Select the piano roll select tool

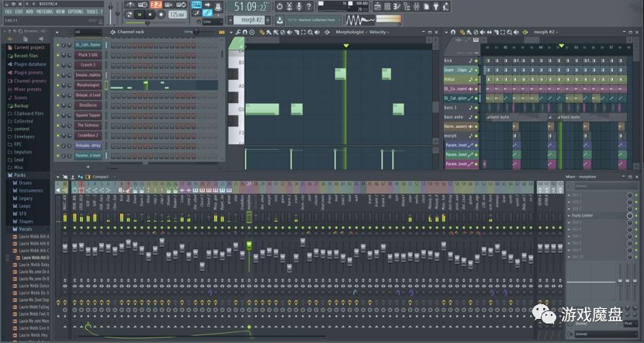303,33
